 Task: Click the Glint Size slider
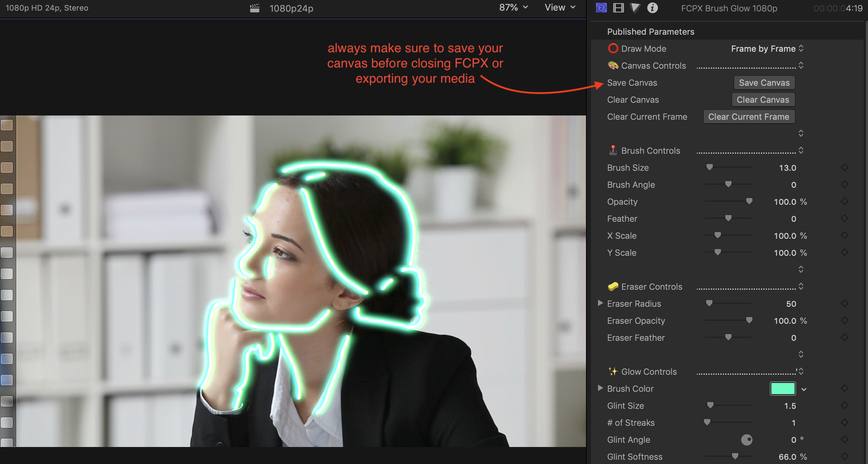pos(728,405)
